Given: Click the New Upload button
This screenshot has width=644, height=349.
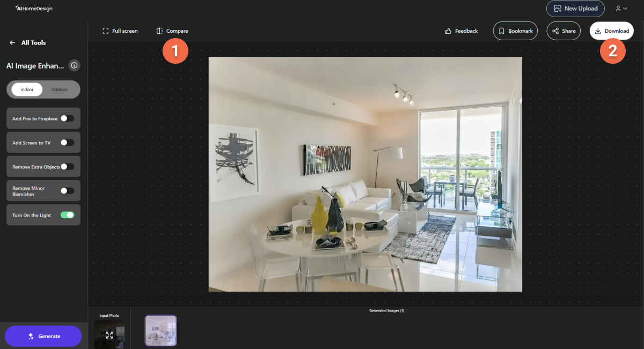Looking at the screenshot, I should 575,9.
